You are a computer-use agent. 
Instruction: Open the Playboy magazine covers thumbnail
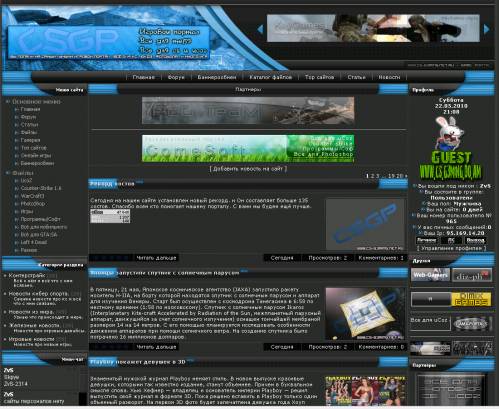pyautogui.click(x=365, y=391)
